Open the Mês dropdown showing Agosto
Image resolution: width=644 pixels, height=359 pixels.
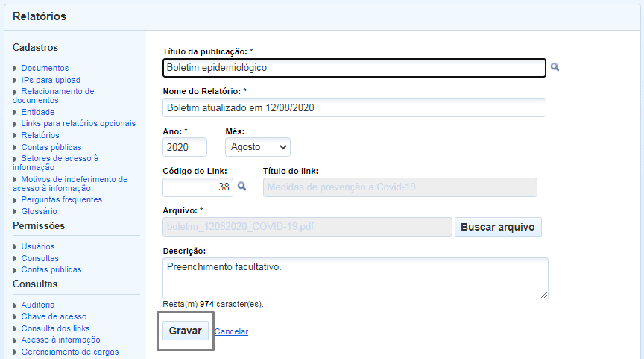[257, 147]
